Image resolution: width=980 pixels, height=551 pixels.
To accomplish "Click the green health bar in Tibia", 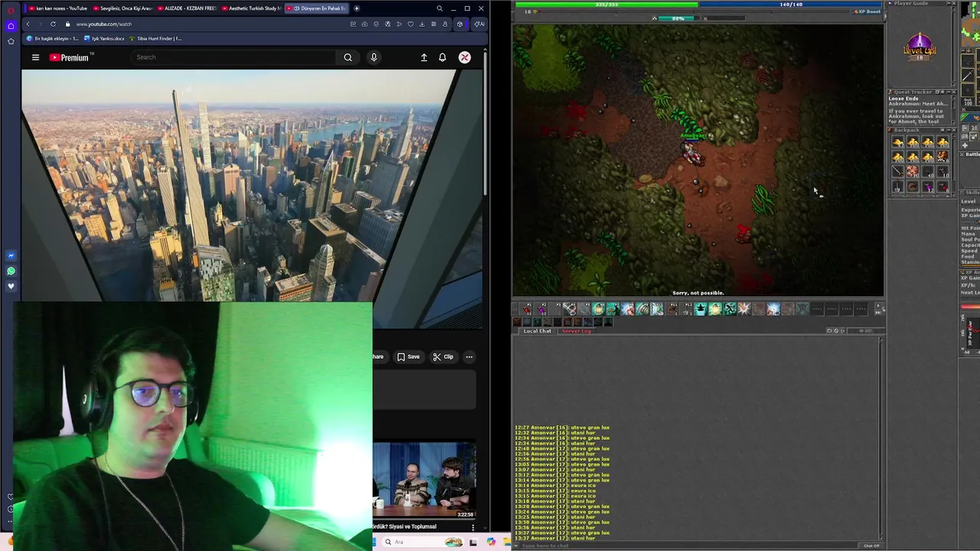I will click(x=606, y=5).
